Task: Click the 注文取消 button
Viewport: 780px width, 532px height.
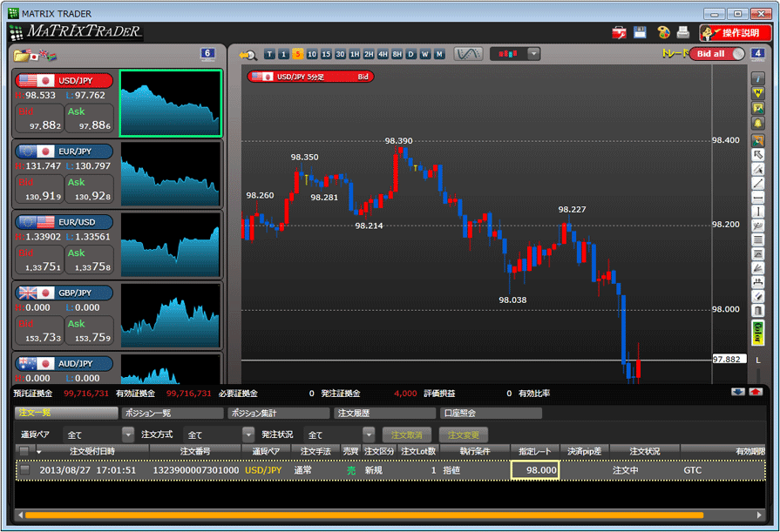Action: click(406, 435)
